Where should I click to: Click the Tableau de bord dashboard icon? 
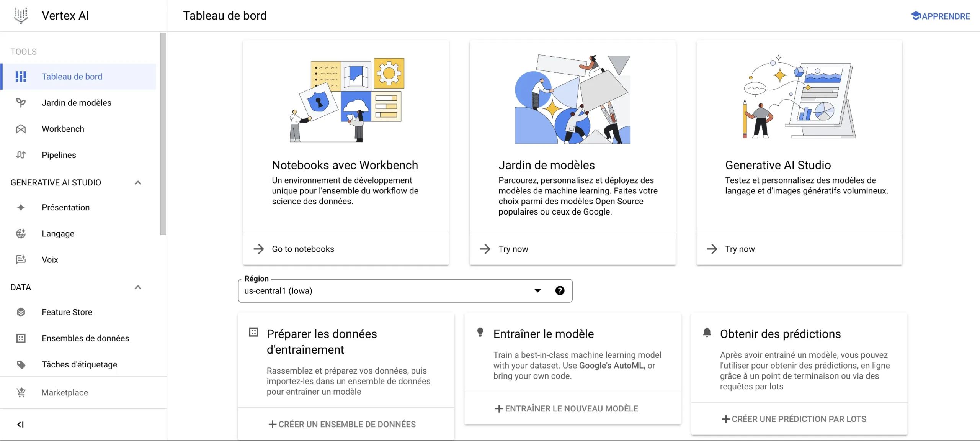21,76
